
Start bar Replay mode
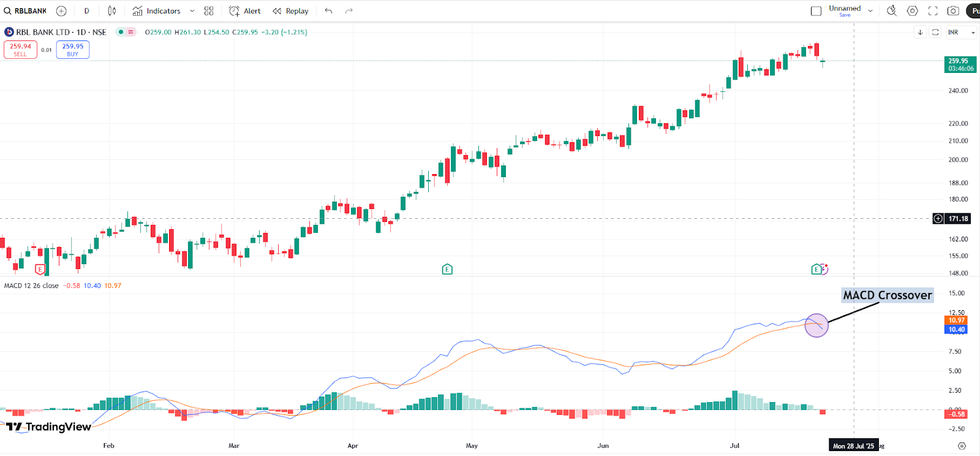point(291,11)
